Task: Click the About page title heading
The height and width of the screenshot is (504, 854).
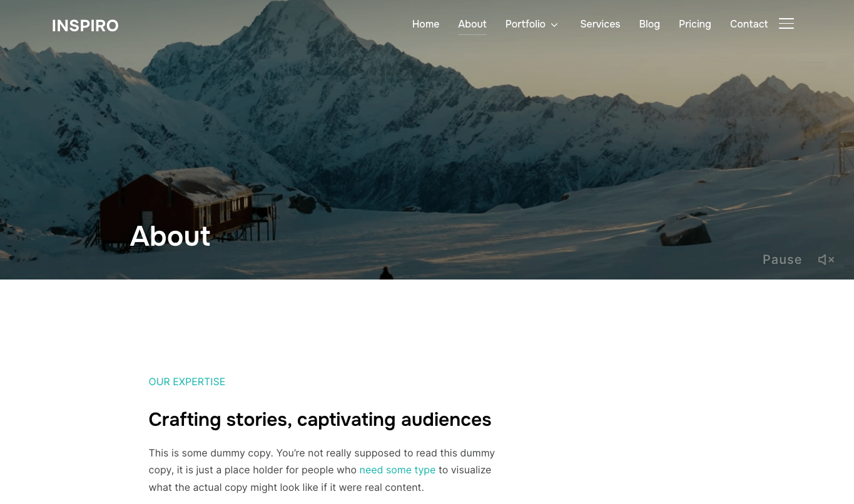Action: pos(170,236)
